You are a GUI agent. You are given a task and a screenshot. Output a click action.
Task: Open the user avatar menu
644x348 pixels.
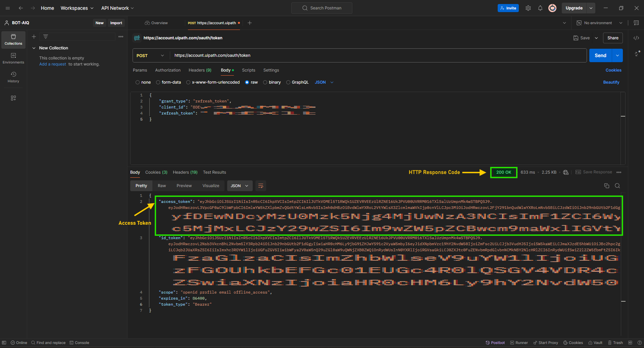coord(552,8)
